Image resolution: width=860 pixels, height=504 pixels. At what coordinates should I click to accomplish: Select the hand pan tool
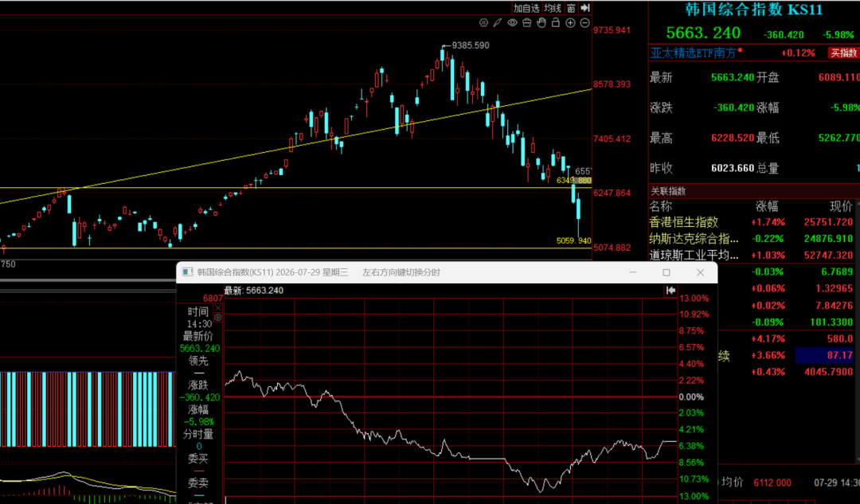tap(541, 22)
